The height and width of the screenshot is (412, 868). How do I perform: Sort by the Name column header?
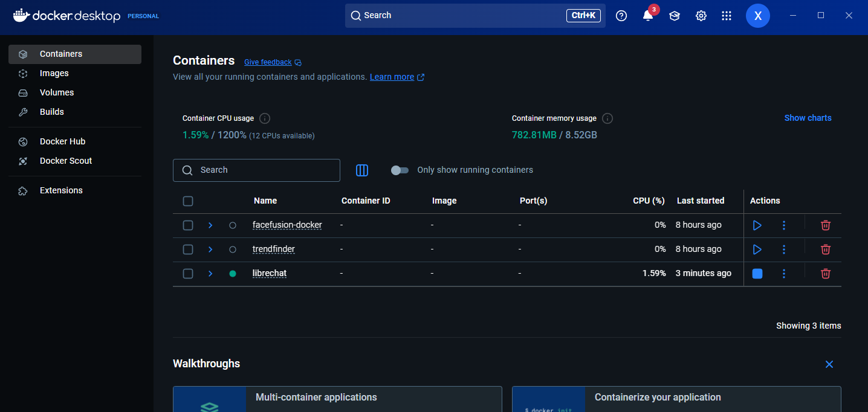click(x=265, y=201)
